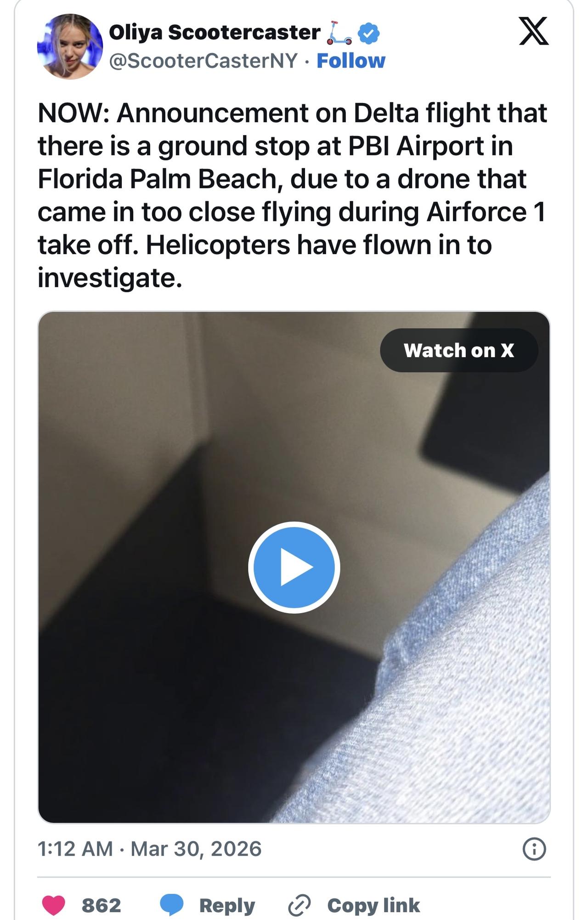Select the Reply text label
Viewport: 588px width, 920px height.
click(x=227, y=906)
